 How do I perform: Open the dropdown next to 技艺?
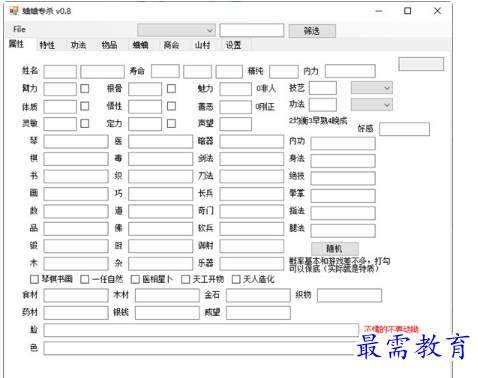tap(372, 88)
